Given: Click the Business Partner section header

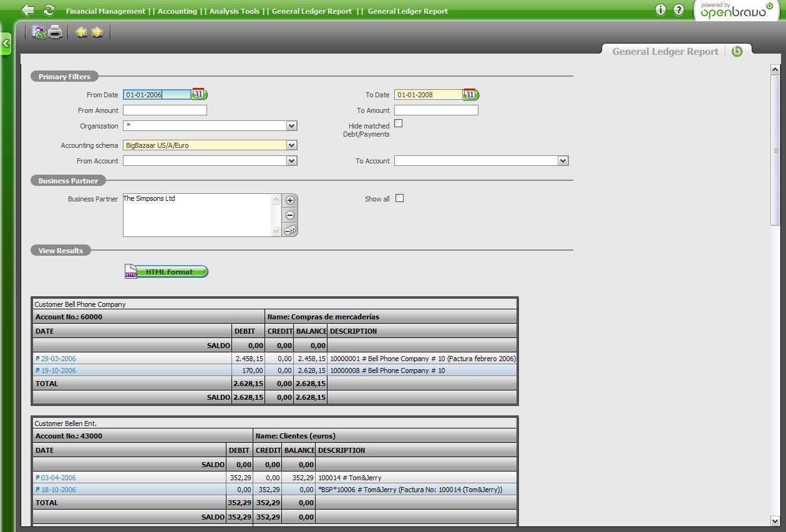Looking at the screenshot, I should [68, 181].
